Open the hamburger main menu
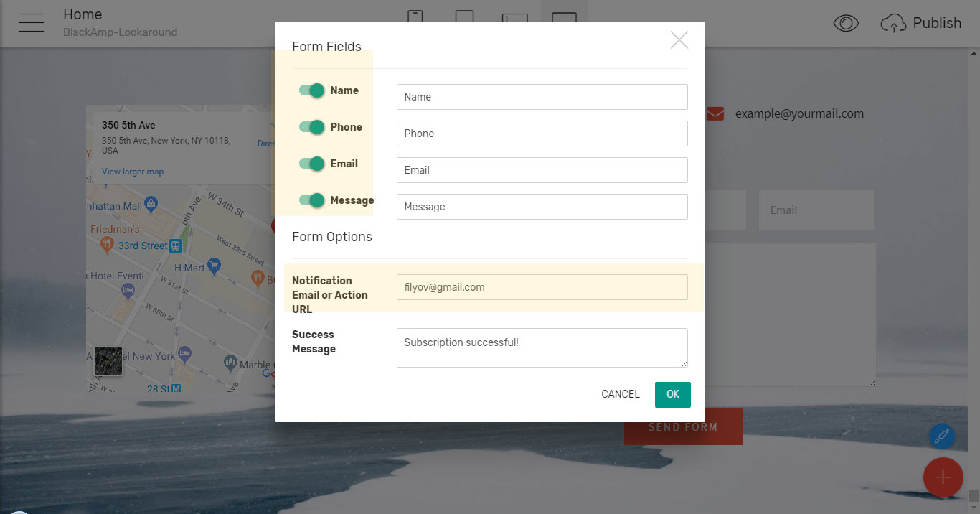The height and width of the screenshot is (514, 980). click(x=32, y=23)
